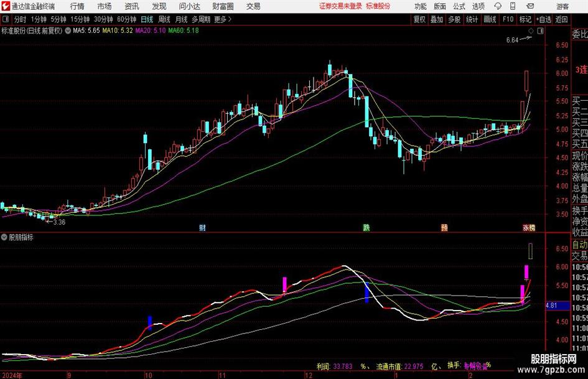Switch to the 5分钟 period
The image size is (588, 379).
58,19
